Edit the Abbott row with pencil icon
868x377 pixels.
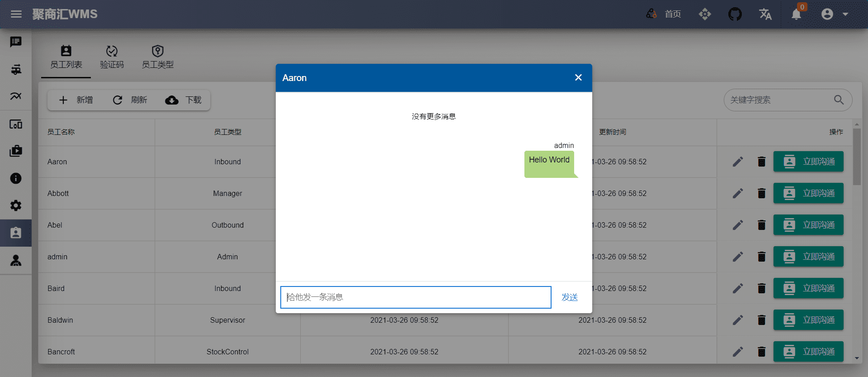tap(738, 193)
